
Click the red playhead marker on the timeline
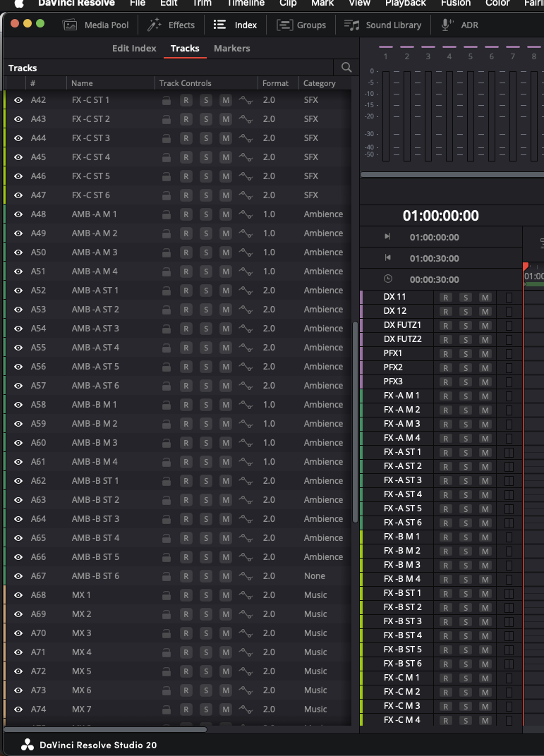click(526, 267)
